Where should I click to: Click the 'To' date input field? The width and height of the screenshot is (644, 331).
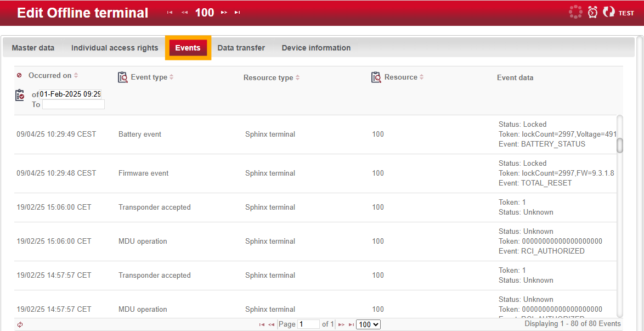(74, 104)
